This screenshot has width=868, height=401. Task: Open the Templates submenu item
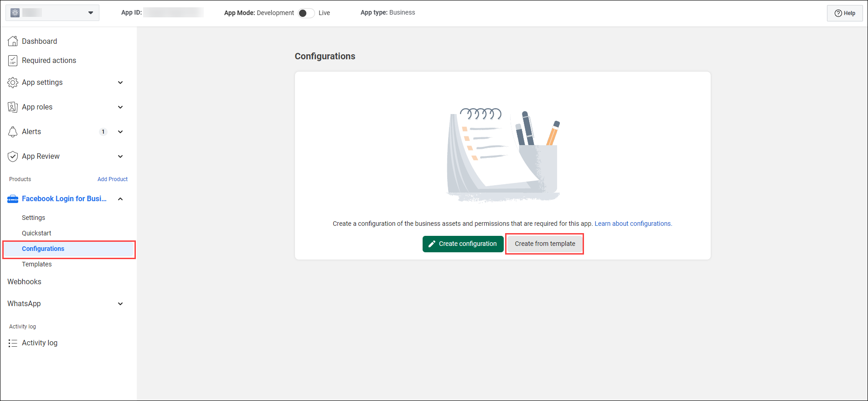point(37,264)
